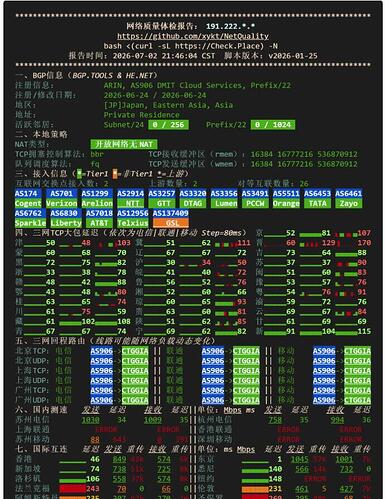Click the Arelion label
Screen dimensions: 385x499
point(97,203)
